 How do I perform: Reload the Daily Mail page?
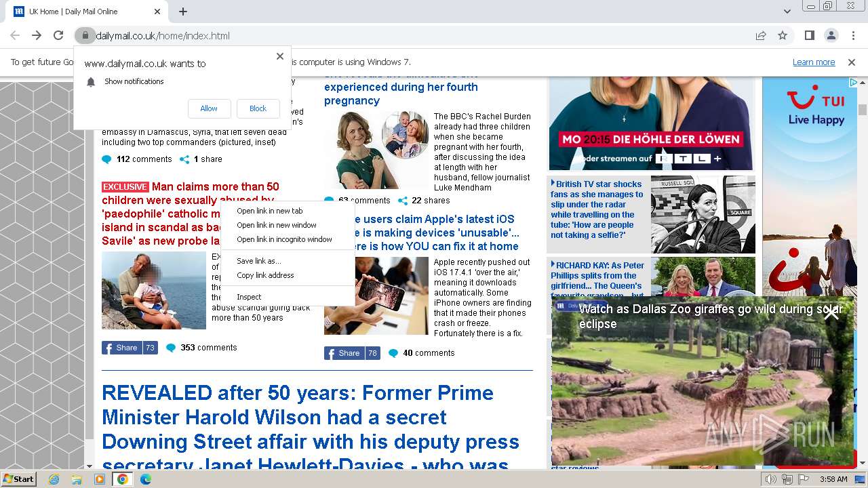pyautogui.click(x=58, y=35)
